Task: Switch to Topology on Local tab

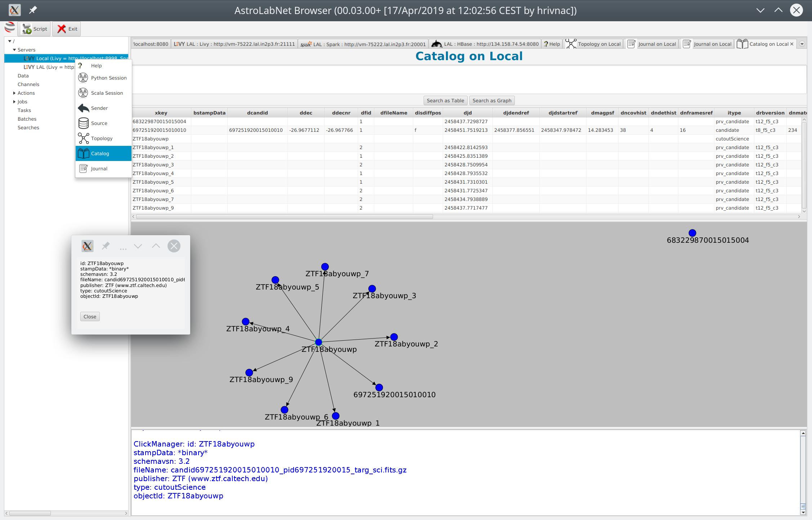Action: [x=593, y=44]
